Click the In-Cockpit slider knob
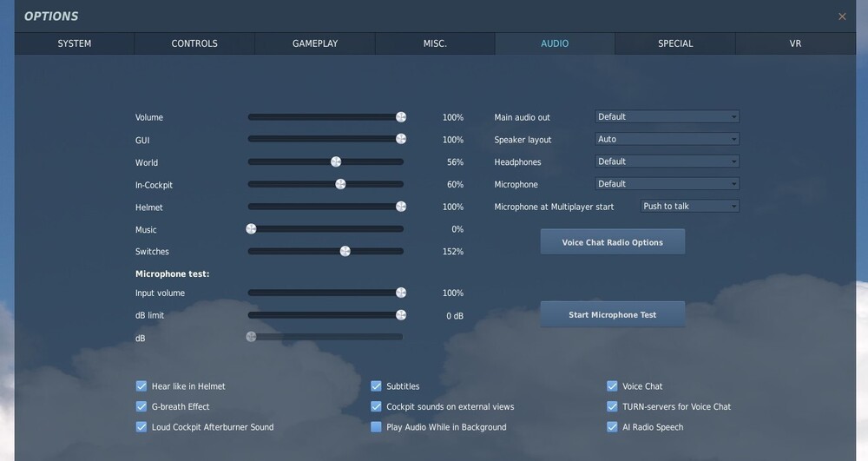 (x=340, y=184)
